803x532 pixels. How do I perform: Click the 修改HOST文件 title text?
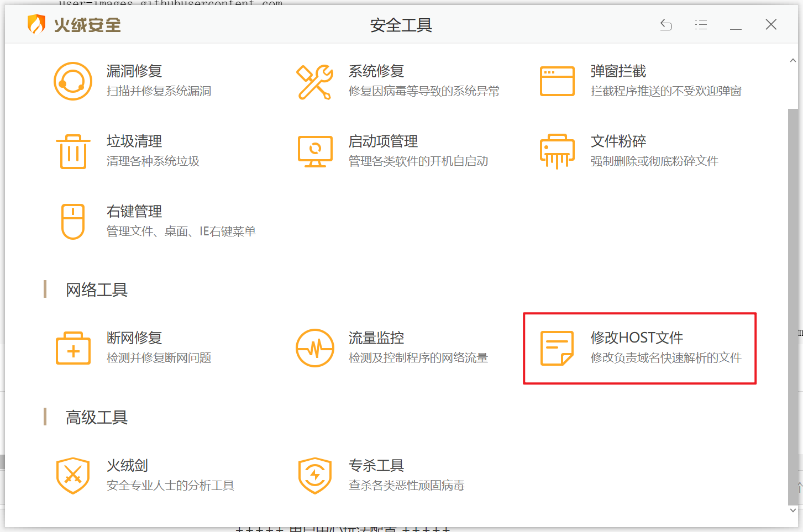[x=637, y=338]
